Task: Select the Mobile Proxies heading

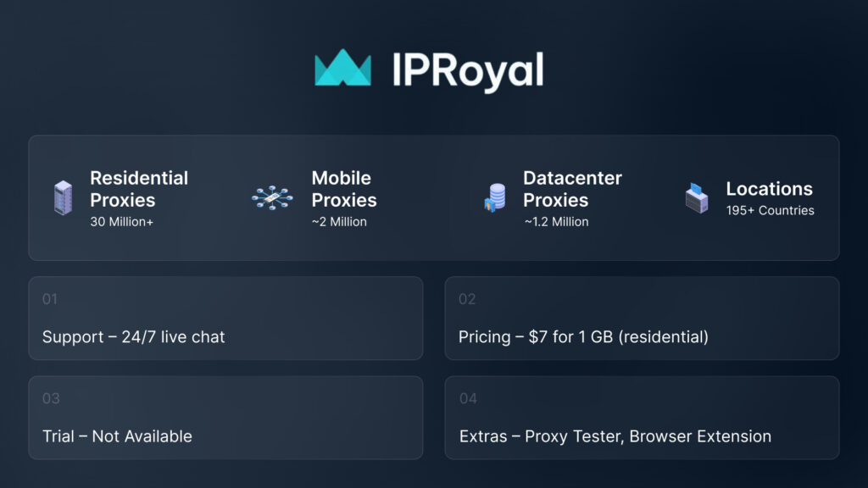Action: [x=343, y=189]
